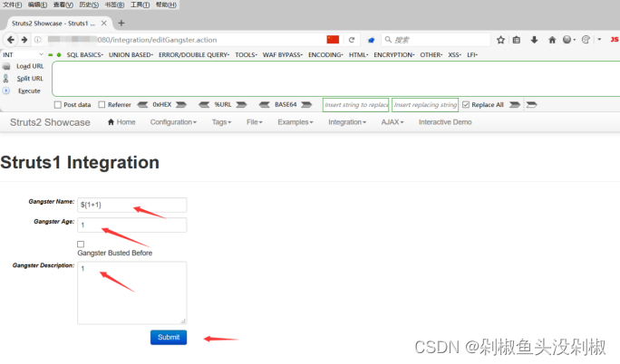The height and width of the screenshot is (364, 620).
Task: Click HackBar Load URL
Action: (x=30, y=66)
